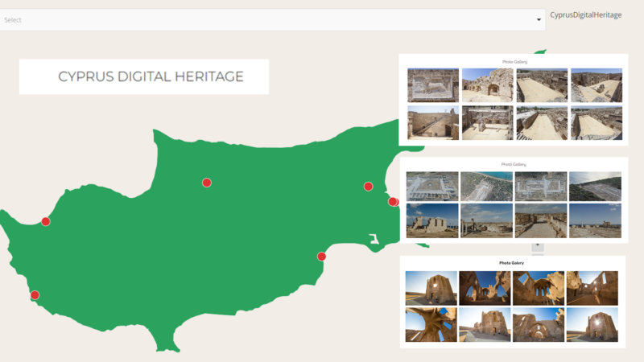Click the red marker left of the east coast cluster
The image size is (644, 362).
click(x=368, y=186)
